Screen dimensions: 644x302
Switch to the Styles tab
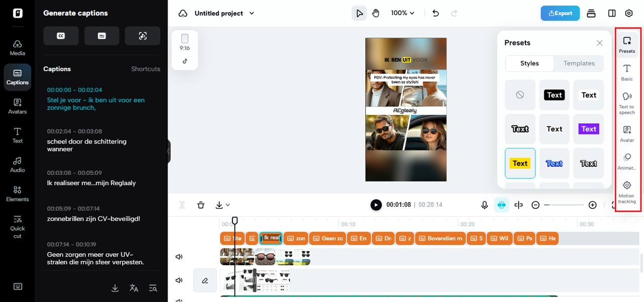(x=529, y=63)
